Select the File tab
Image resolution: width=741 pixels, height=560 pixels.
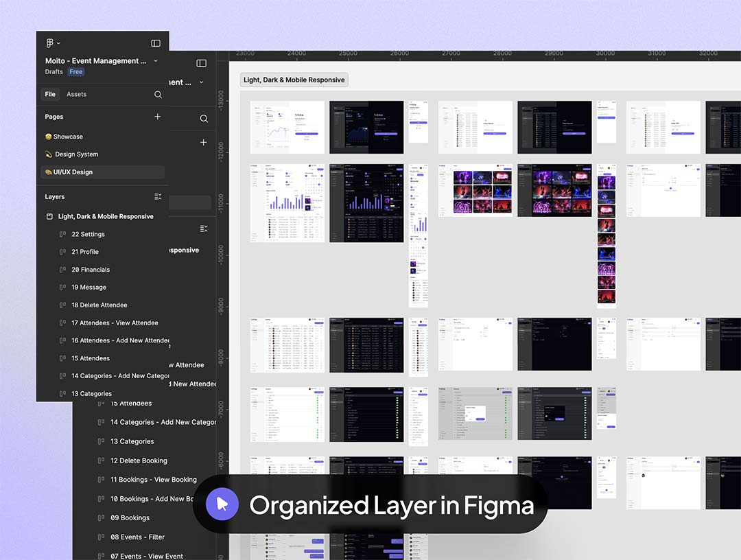click(50, 95)
